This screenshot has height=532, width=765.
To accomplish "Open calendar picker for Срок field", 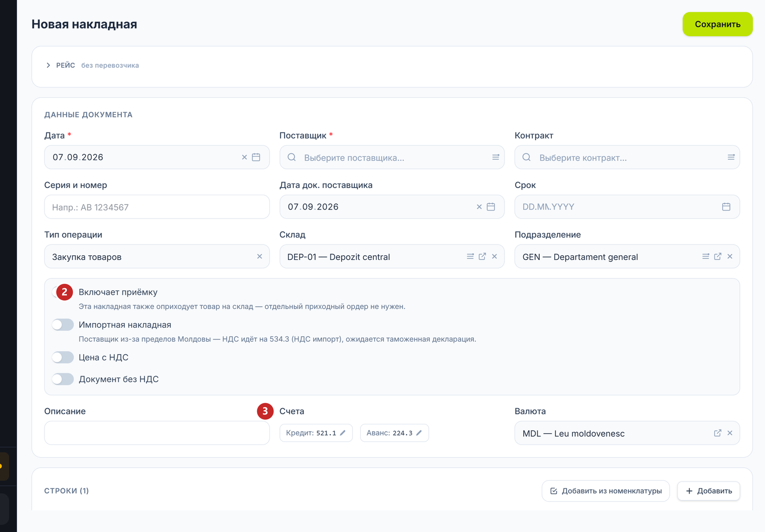I will [x=726, y=207].
